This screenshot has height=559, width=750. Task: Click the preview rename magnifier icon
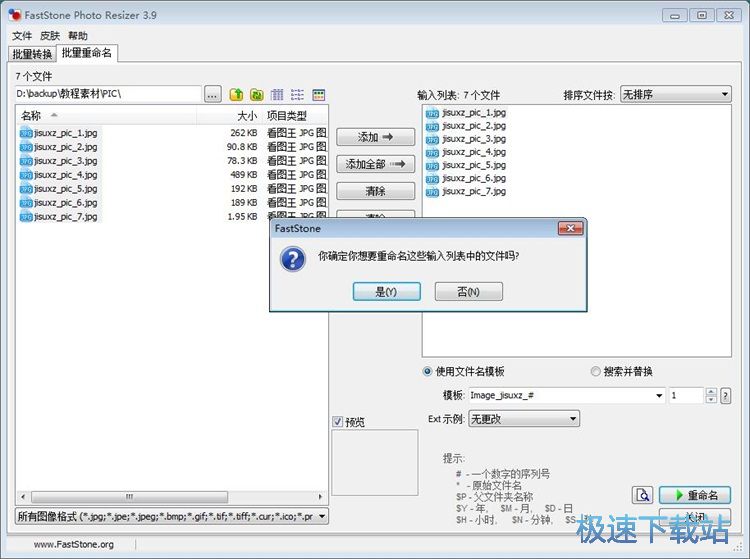coord(642,495)
